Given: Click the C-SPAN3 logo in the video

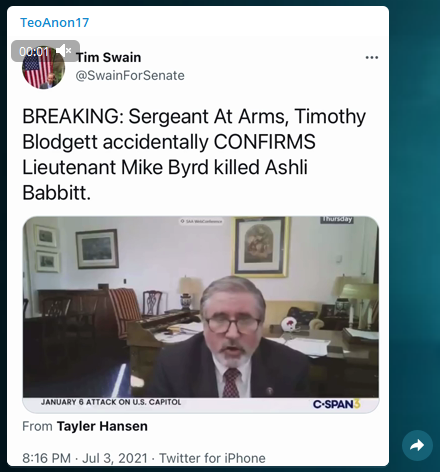Looking at the screenshot, I should 336,404.
